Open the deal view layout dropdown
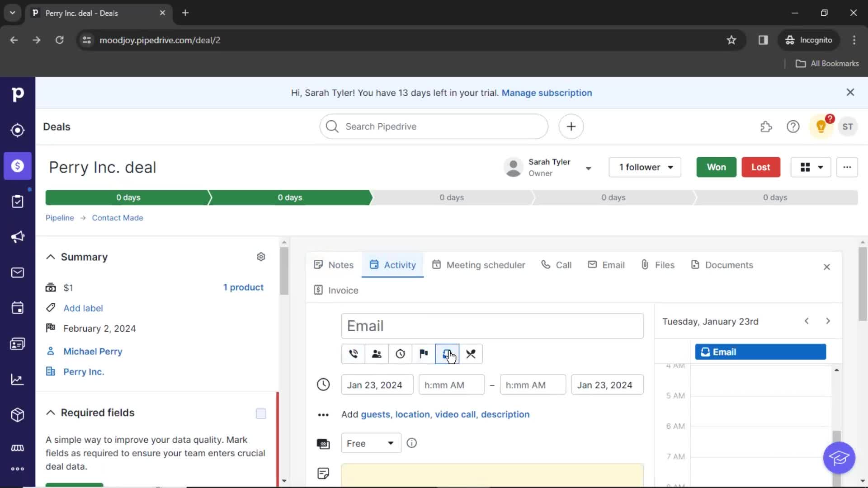868x488 pixels. click(811, 167)
